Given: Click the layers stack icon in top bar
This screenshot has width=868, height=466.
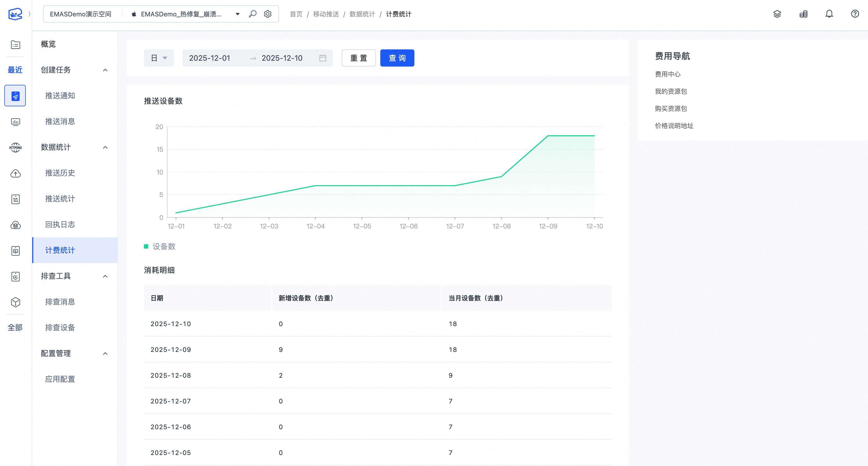Looking at the screenshot, I should click(x=777, y=14).
